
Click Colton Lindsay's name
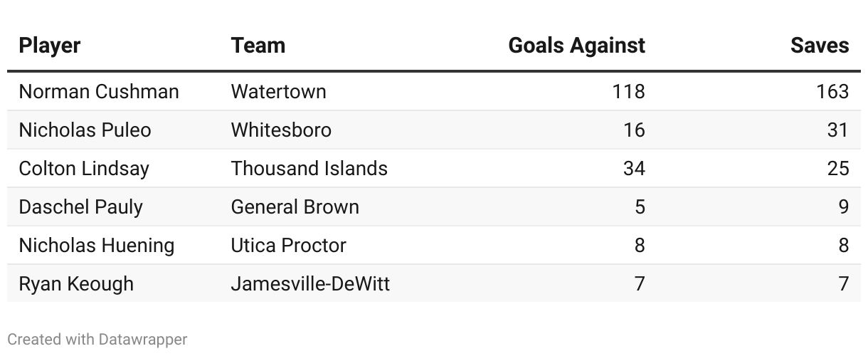point(84,169)
